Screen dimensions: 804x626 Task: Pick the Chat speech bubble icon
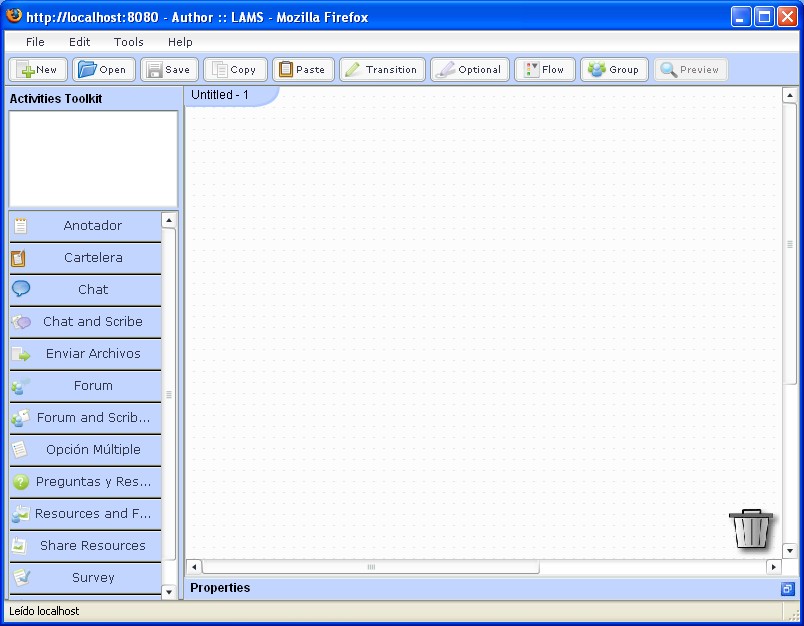point(20,289)
